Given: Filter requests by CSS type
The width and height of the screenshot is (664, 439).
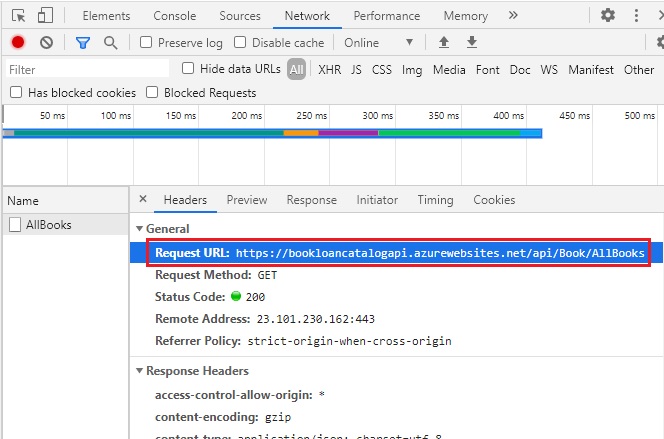Looking at the screenshot, I should [x=382, y=70].
